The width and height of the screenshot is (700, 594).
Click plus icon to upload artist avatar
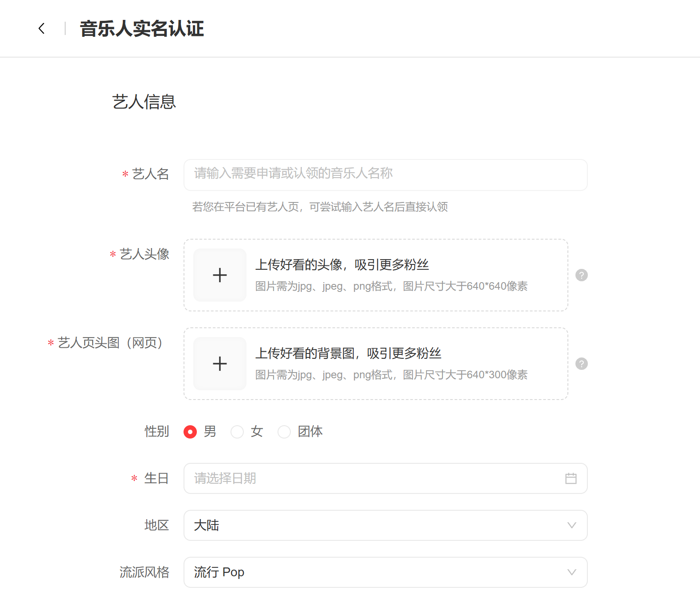220,275
